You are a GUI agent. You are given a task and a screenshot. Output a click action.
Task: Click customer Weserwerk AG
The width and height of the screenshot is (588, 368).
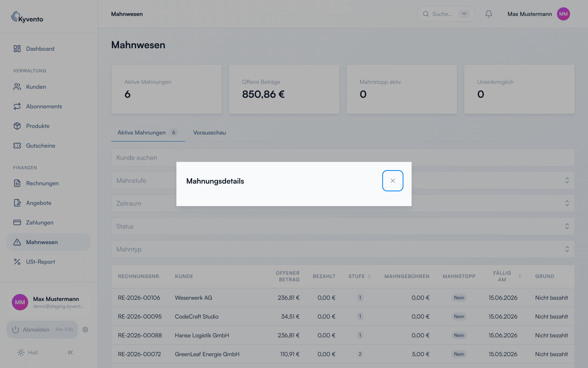click(x=193, y=298)
